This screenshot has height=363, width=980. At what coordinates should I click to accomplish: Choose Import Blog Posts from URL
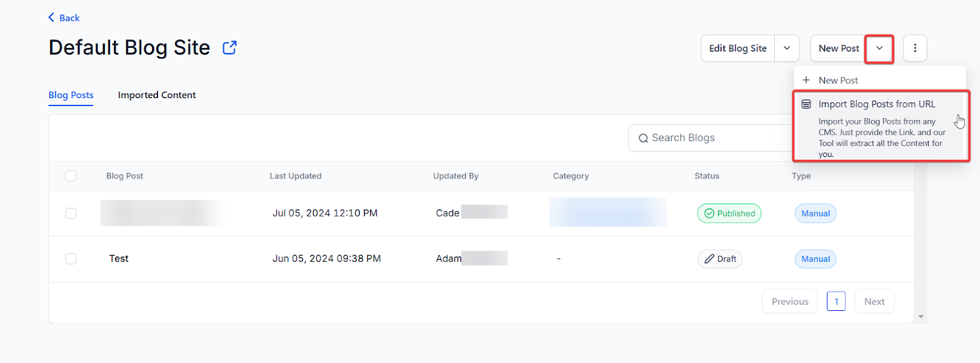(x=876, y=104)
